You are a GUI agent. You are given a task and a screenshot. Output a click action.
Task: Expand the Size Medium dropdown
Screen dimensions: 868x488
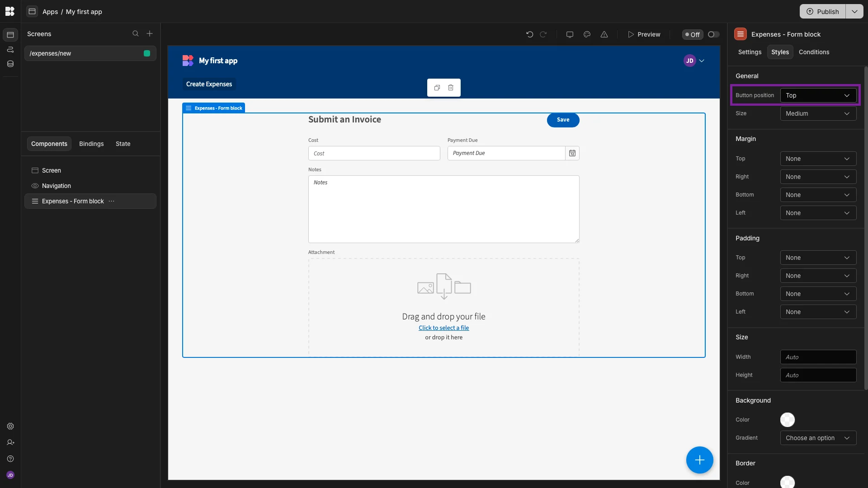(818, 113)
